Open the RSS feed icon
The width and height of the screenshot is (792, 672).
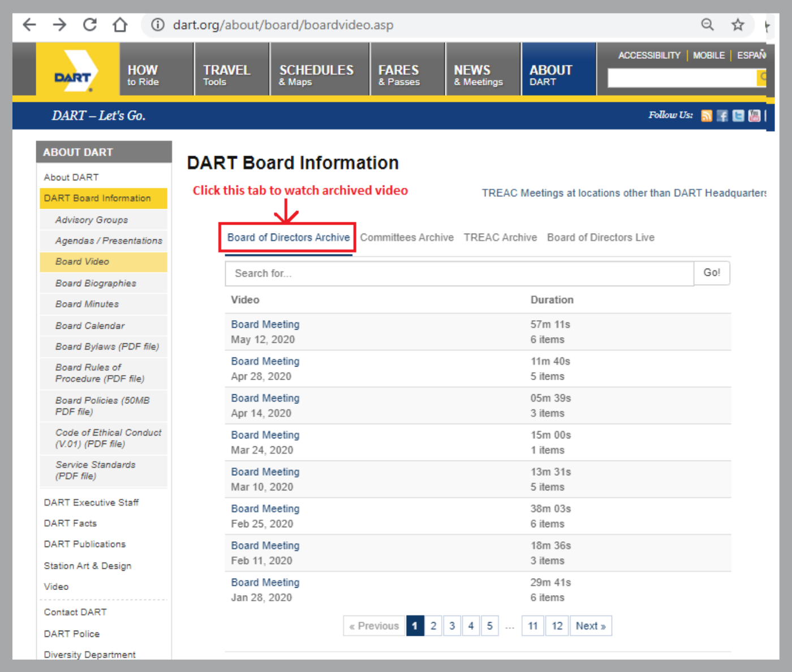click(x=707, y=115)
